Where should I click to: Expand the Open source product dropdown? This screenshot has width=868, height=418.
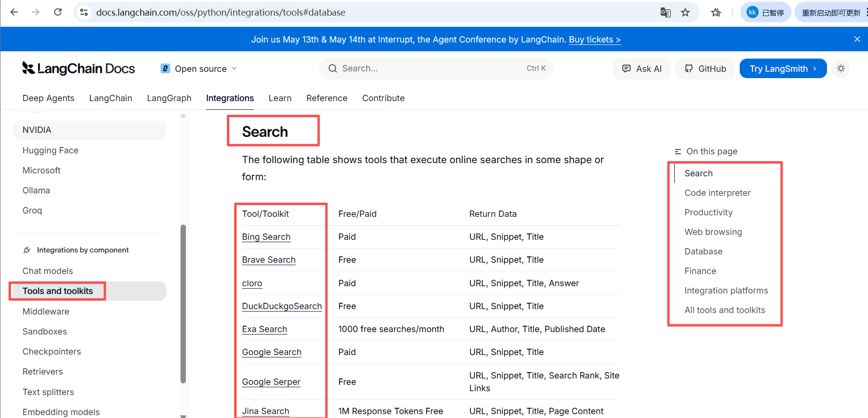199,69
